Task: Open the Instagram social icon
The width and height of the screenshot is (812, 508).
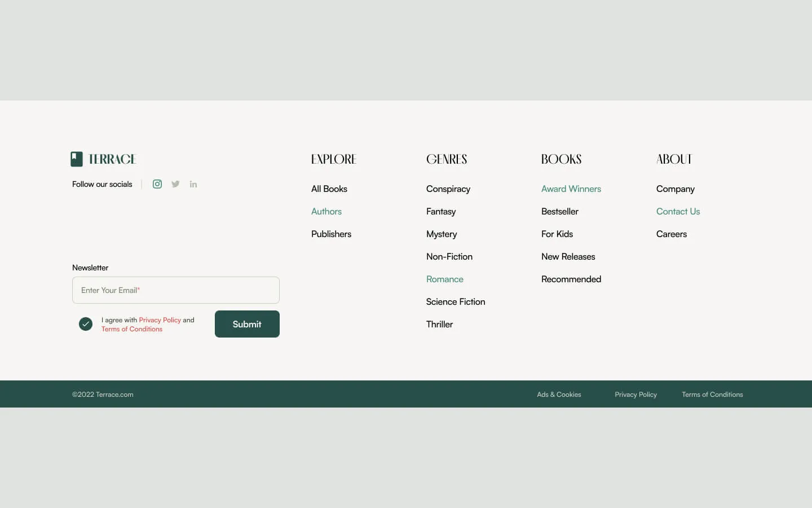Action: tap(157, 184)
